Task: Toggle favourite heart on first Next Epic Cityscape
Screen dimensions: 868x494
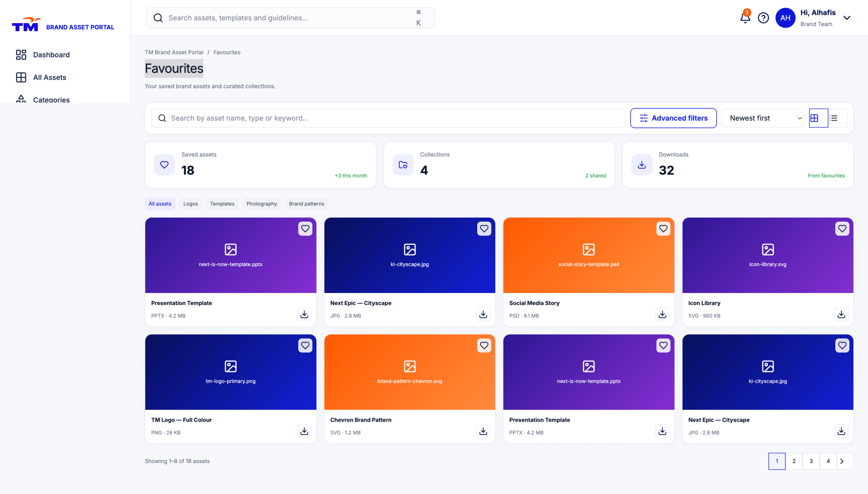Action: tap(484, 228)
